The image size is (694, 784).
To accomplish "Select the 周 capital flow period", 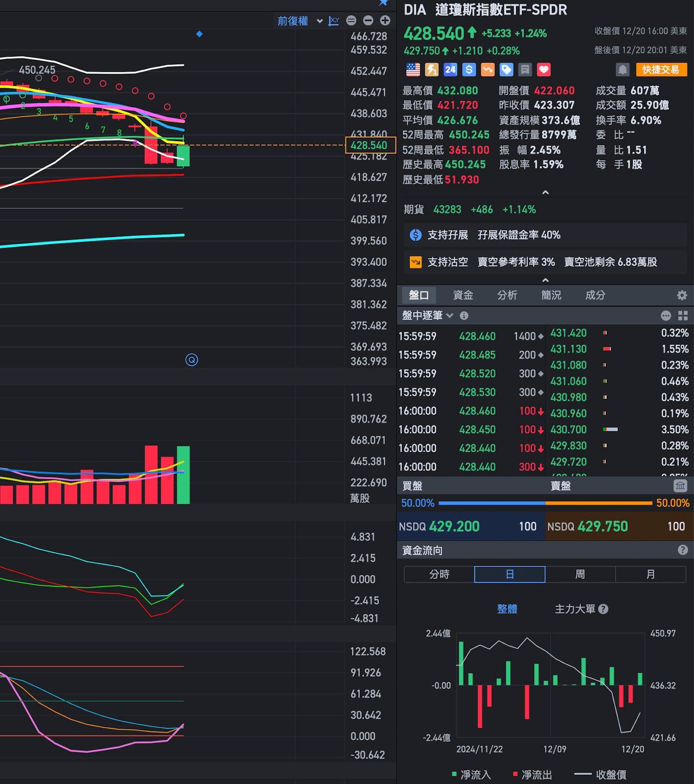I will click(x=580, y=574).
